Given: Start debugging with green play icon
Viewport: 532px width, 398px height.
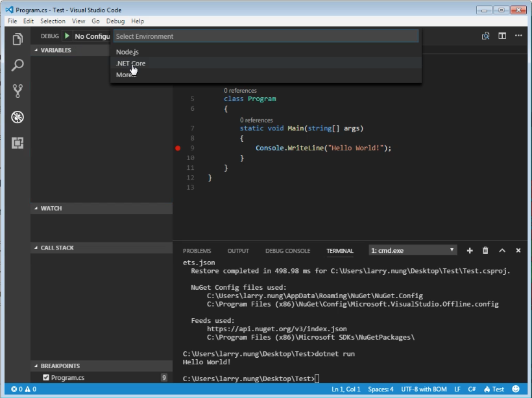Looking at the screenshot, I should 67,36.
